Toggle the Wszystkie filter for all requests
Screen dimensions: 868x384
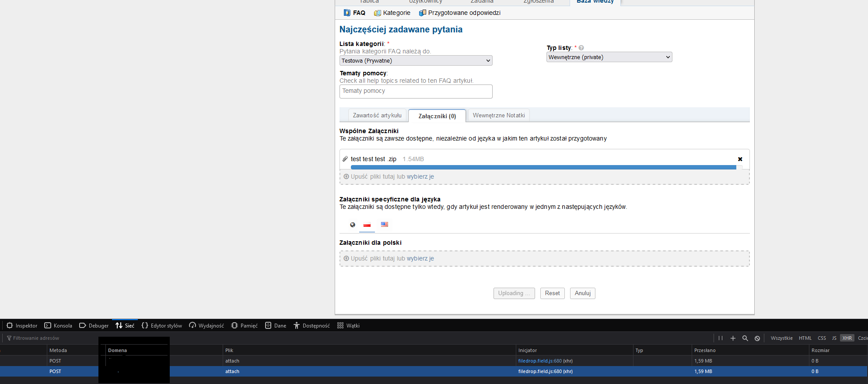pos(781,338)
